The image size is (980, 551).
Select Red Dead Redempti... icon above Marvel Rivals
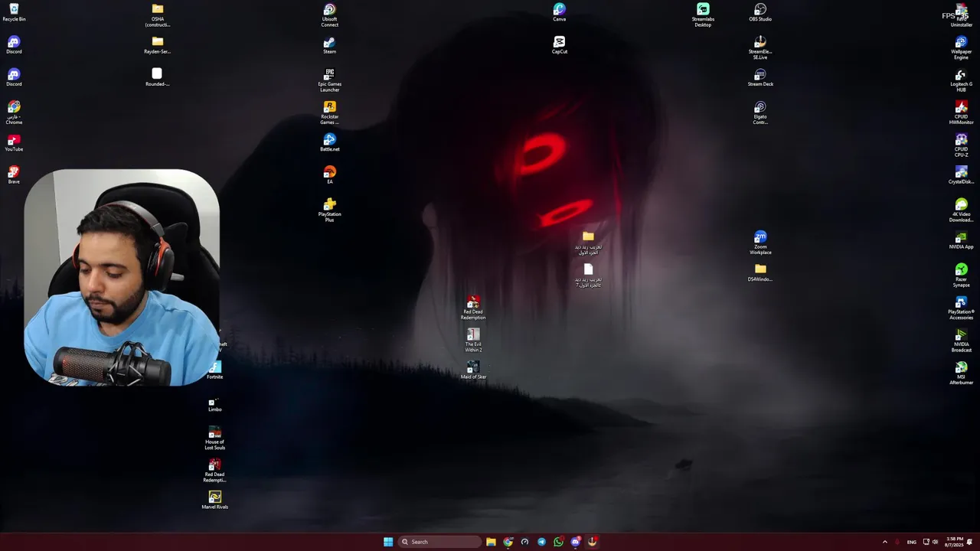coord(214,470)
